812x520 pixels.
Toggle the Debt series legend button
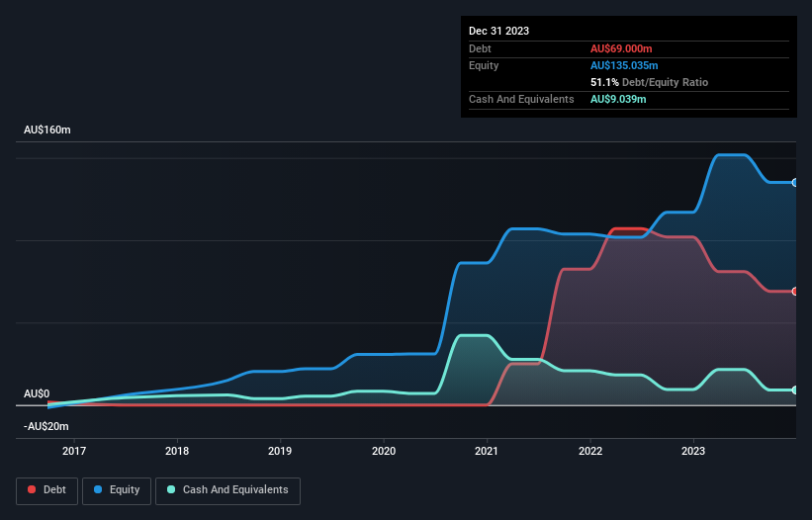47,490
